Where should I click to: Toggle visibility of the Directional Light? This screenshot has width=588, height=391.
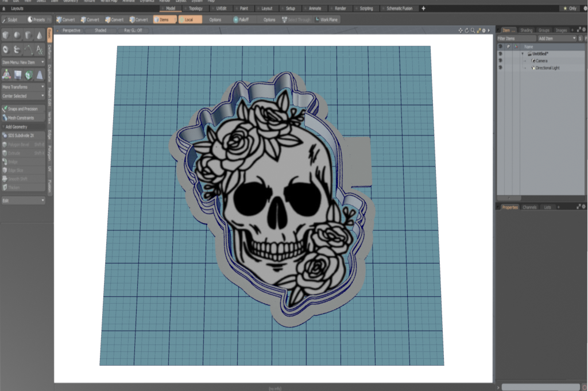(500, 68)
